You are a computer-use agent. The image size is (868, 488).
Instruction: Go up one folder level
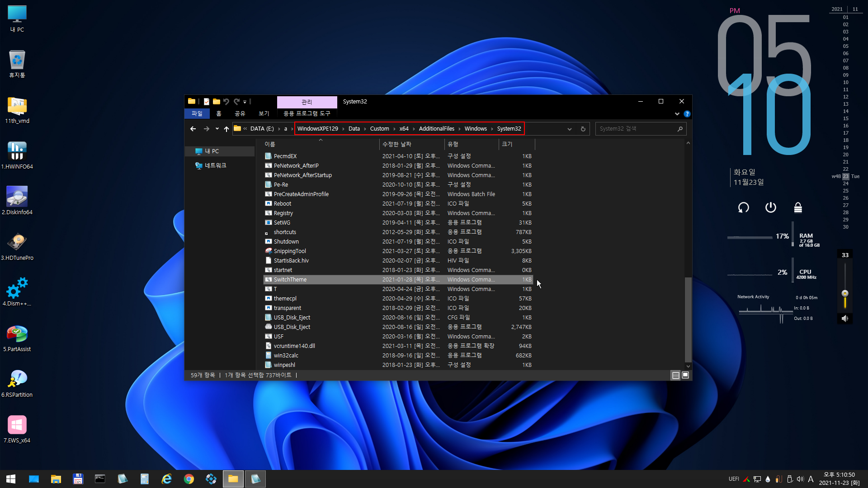click(226, 129)
